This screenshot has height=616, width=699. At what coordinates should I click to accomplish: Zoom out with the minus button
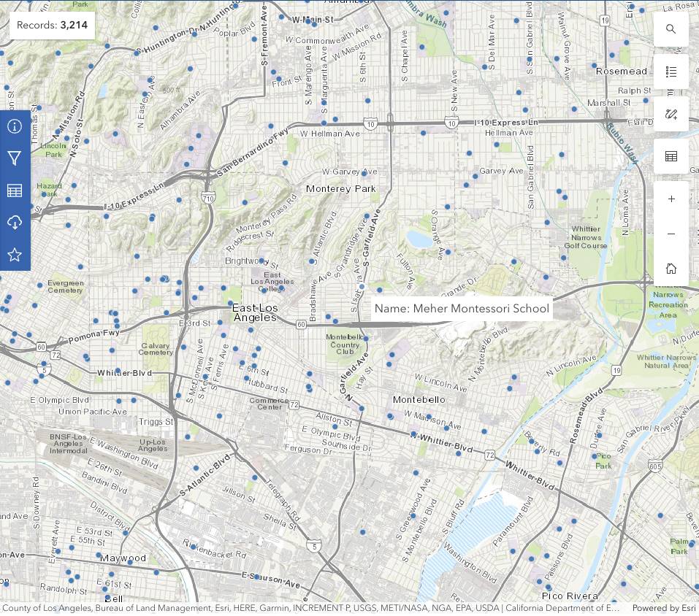(671, 234)
